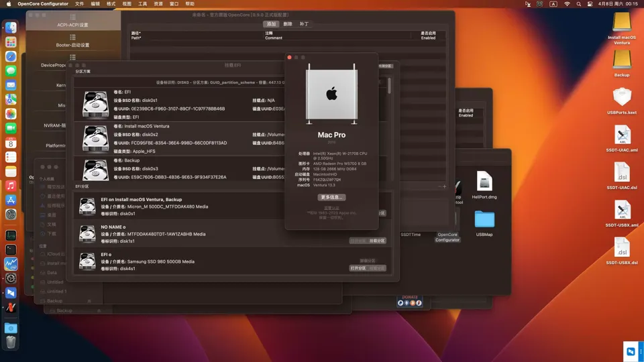This screenshot has height=362, width=644.
Task: Switch to the 删除 tab
Action: pos(287,24)
